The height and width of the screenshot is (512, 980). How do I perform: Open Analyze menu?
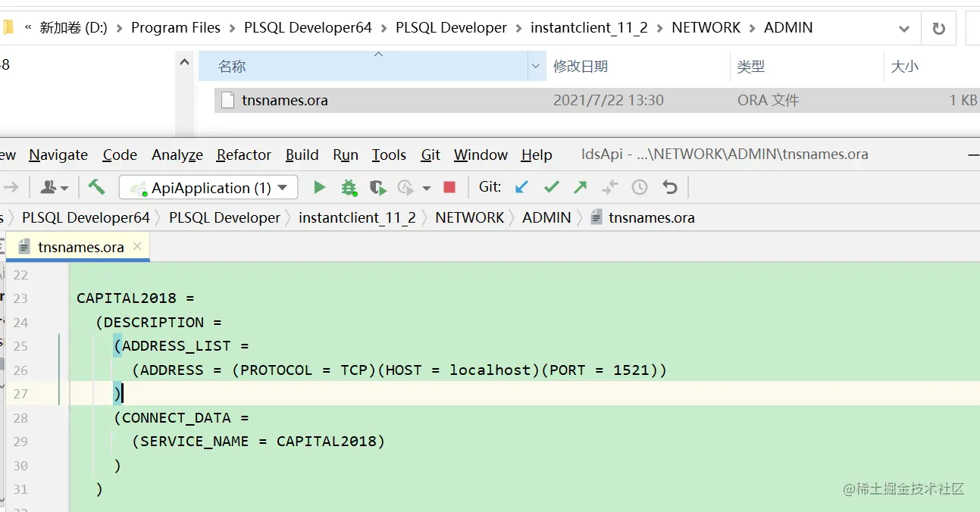(x=177, y=155)
